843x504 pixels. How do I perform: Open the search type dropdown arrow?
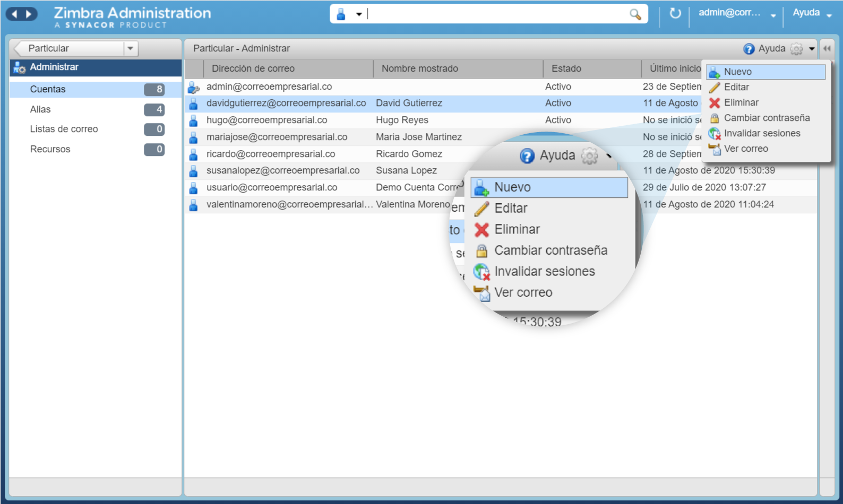359,14
